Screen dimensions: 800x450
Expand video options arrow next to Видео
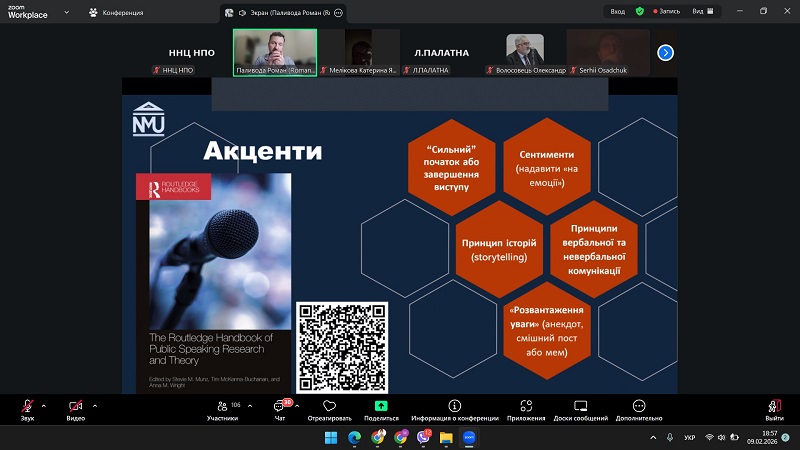[94, 405]
